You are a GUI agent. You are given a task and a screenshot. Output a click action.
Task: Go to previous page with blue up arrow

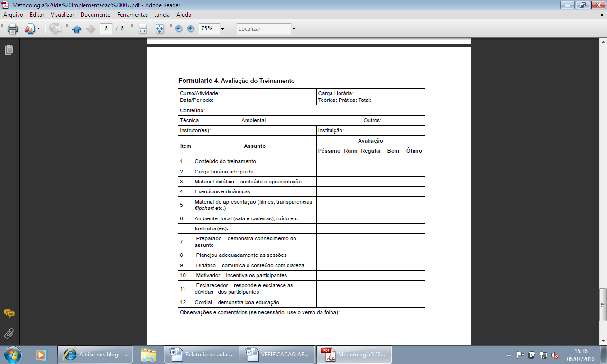pyautogui.click(x=77, y=29)
